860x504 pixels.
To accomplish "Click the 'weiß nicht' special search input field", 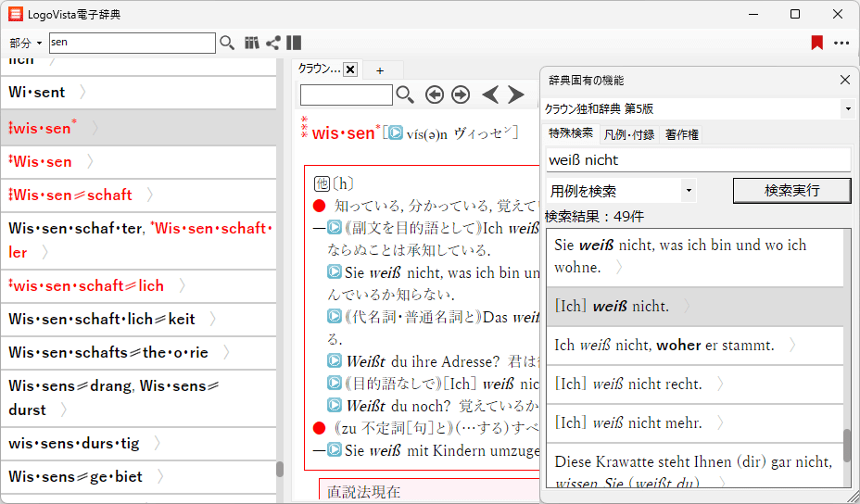I will click(x=697, y=159).
